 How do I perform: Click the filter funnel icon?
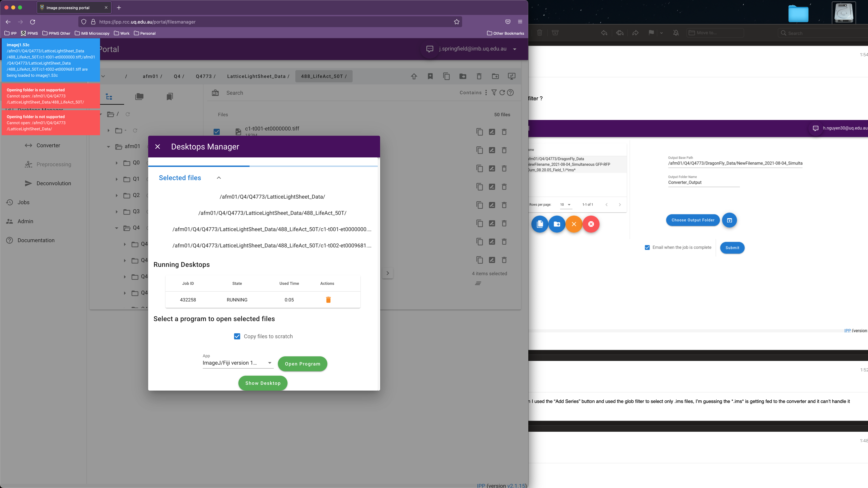click(494, 93)
